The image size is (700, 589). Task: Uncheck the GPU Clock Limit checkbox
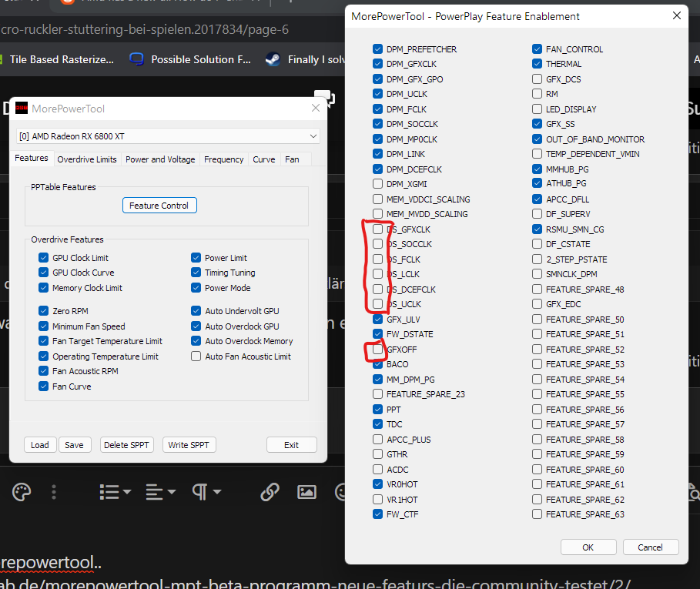tap(43, 257)
